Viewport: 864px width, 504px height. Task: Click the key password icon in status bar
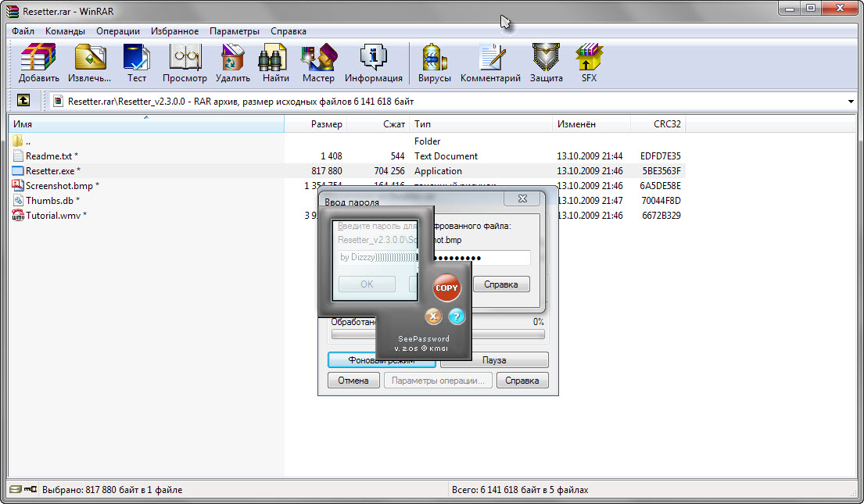pos(30,489)
